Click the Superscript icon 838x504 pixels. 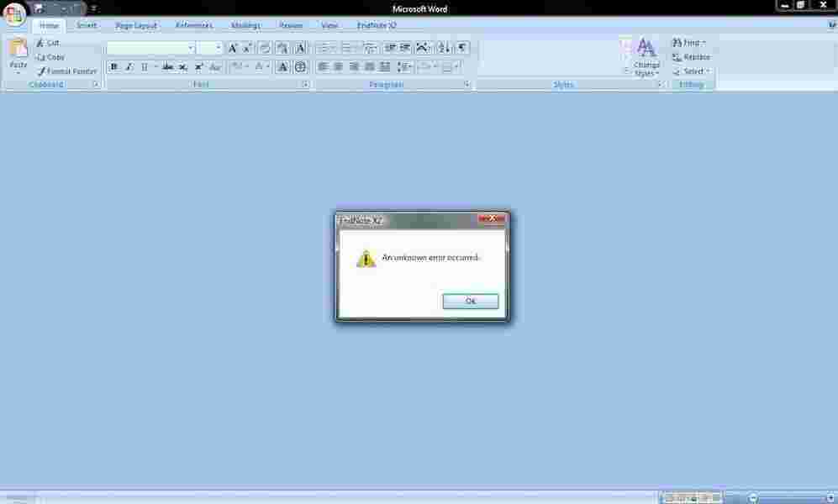(199, 66)
